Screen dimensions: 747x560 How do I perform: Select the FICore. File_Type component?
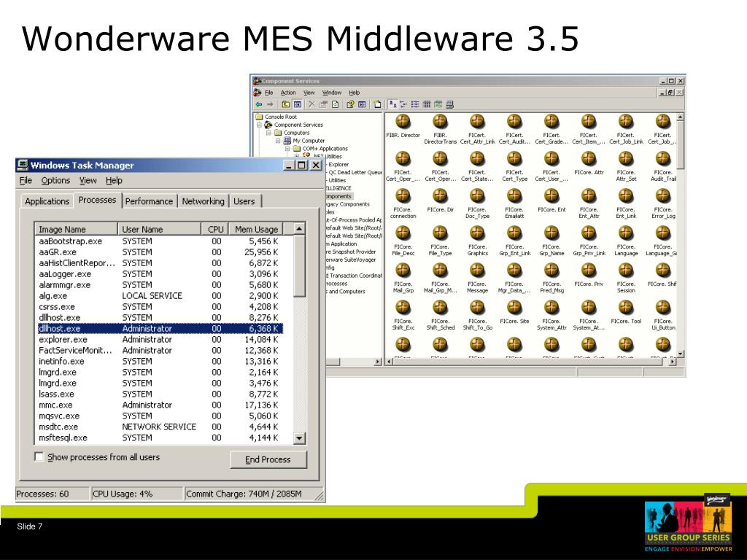440,241
